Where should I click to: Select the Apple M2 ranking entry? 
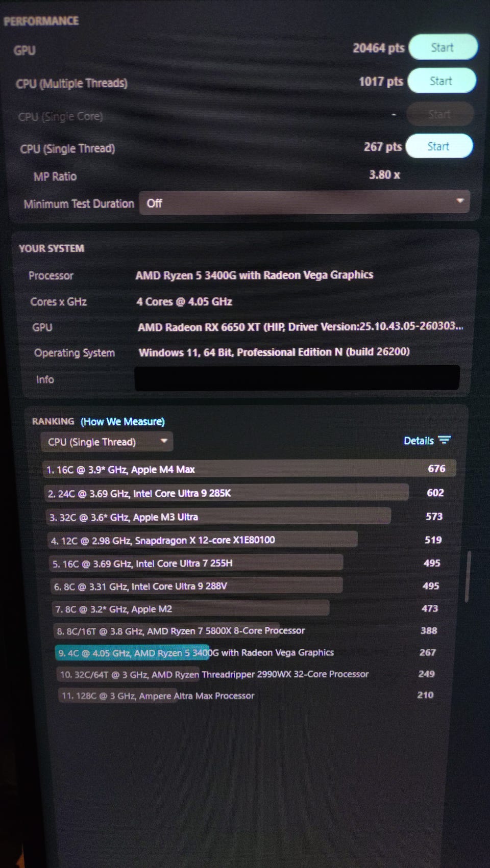point(191,609)
